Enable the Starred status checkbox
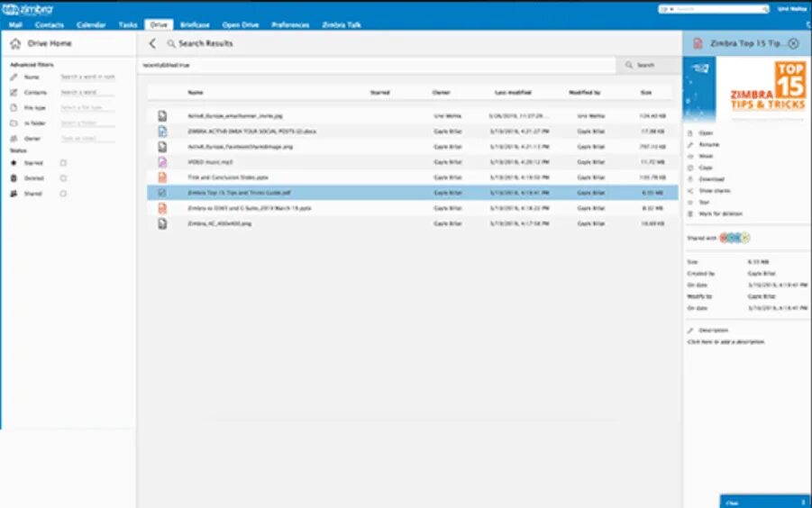Viewport: 812px width, 508px height. (63, 163)
